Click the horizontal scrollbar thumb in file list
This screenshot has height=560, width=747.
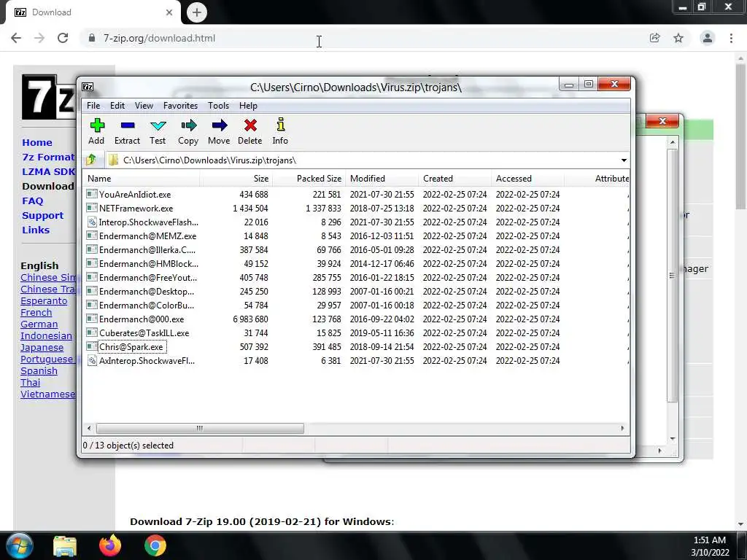(x=200, y=428)
